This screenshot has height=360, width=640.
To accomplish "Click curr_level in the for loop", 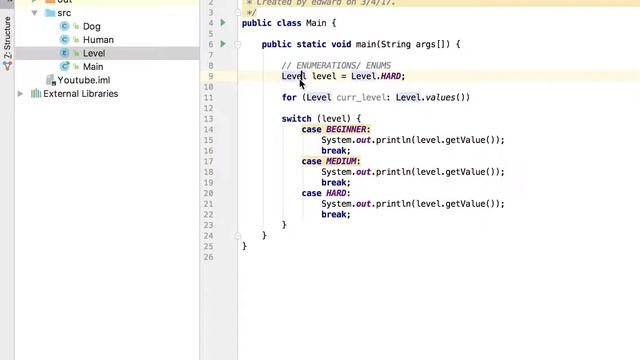I will tap(361, 98).
